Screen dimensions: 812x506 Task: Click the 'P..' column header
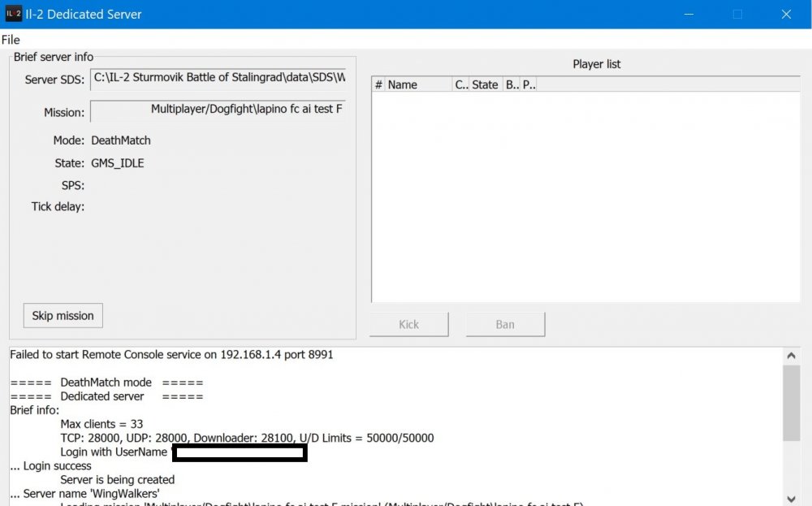pos(529,84)
